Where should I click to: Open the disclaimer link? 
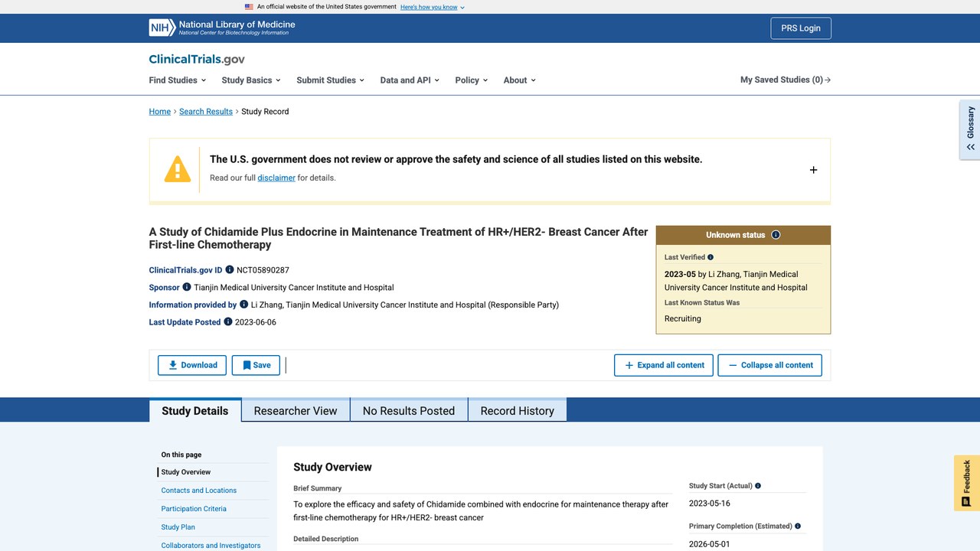coord(276,178)
